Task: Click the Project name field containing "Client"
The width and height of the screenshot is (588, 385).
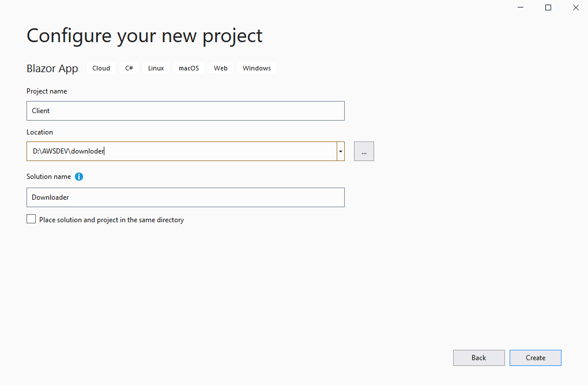Action: click(185, 110)
